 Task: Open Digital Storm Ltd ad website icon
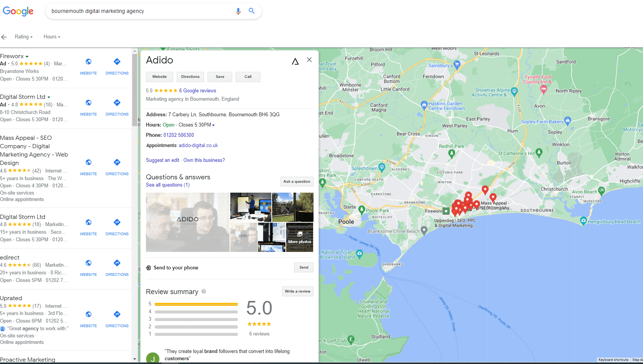coord(89,103)
